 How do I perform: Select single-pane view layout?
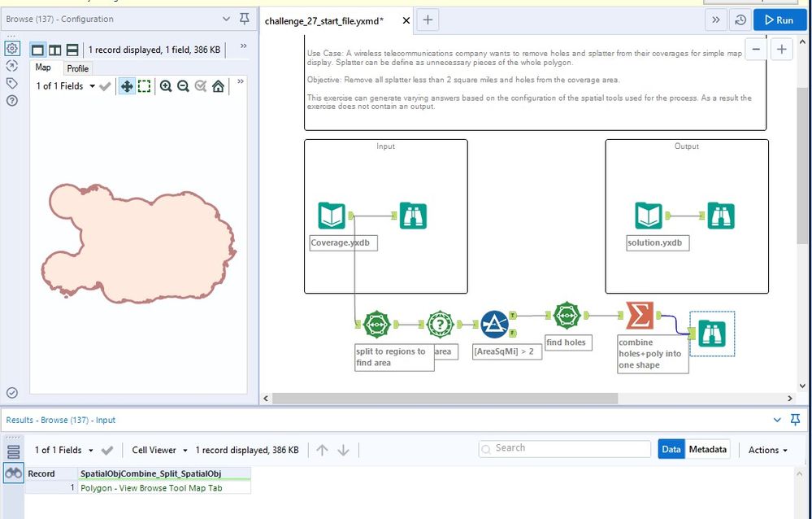(x=37, y=50)
